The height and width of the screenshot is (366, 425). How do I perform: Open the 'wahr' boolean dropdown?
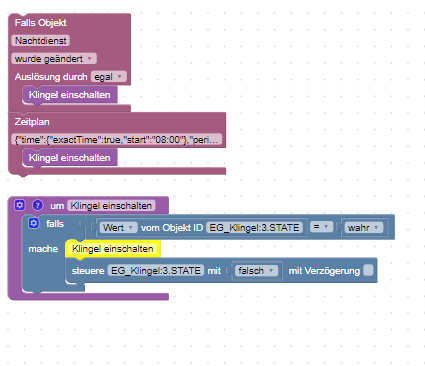click(364, 228)
